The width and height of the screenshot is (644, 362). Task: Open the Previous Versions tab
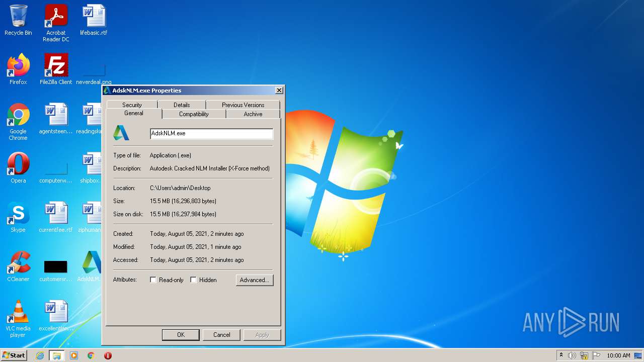tap(243, 105)
